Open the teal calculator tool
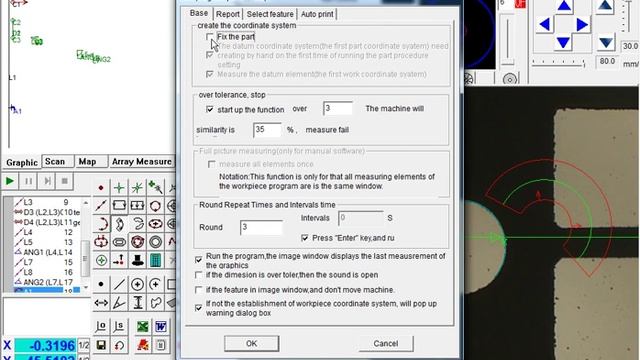Screen dimensions: 640x360 (x=155, y=260)
